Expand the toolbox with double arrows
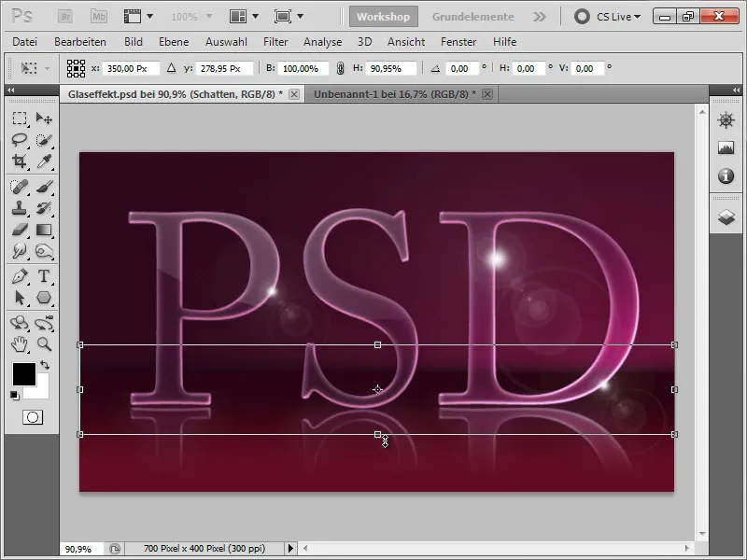 (x=10, y=90)
